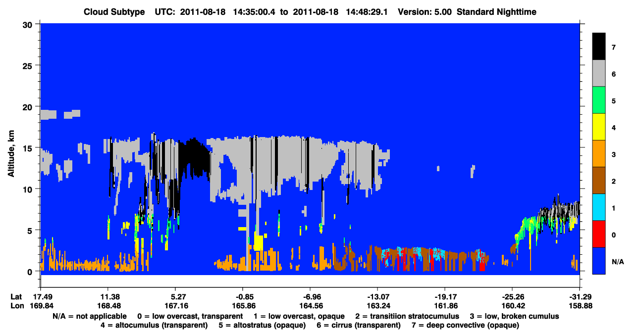The height and width of the screenshot is (330, 644).
Task: Click the latitude value -6.96
Action: point(310,297)
